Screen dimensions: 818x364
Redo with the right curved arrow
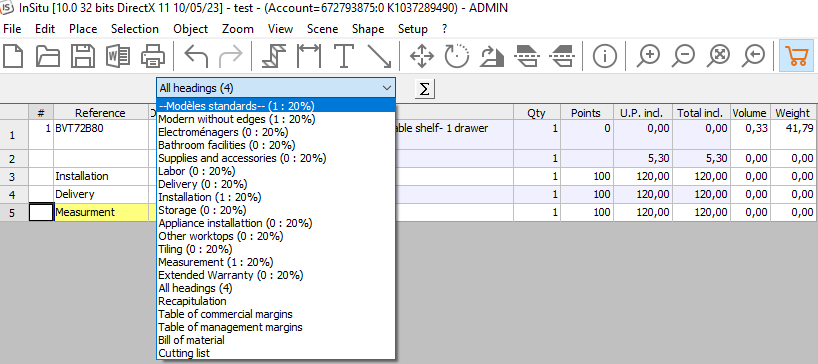[x=230, y=55]
